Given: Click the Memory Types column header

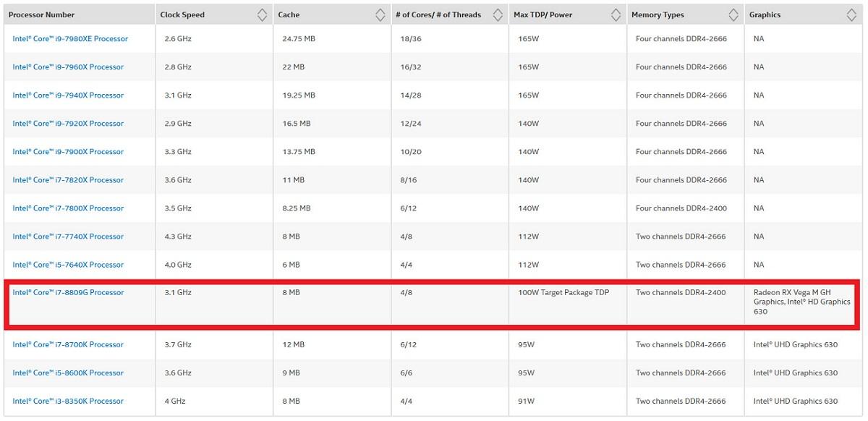Looking at the screenshot, I should 657,14.
